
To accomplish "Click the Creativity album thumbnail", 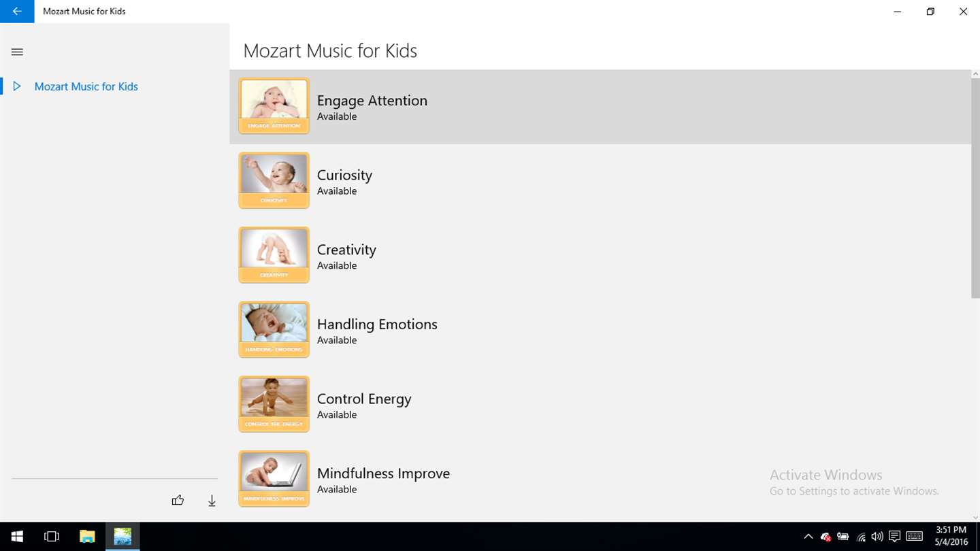I will click(274, 255).
